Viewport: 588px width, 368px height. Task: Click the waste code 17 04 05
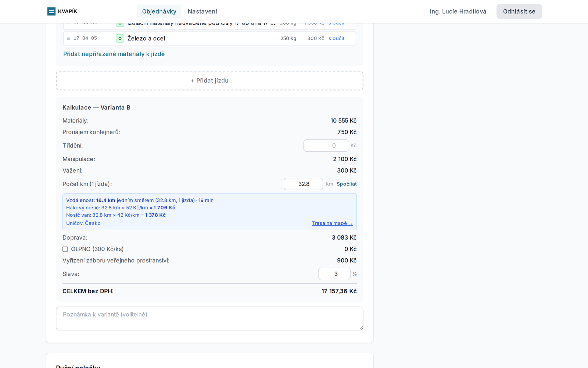click(85, 38)
